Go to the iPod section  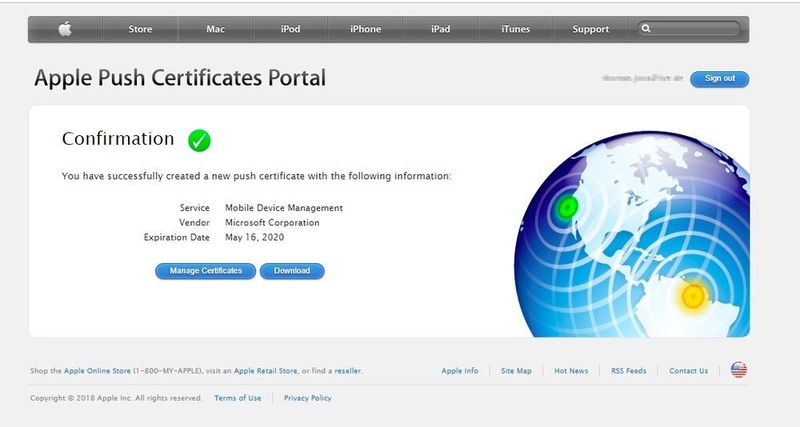(x=290, y=29)
